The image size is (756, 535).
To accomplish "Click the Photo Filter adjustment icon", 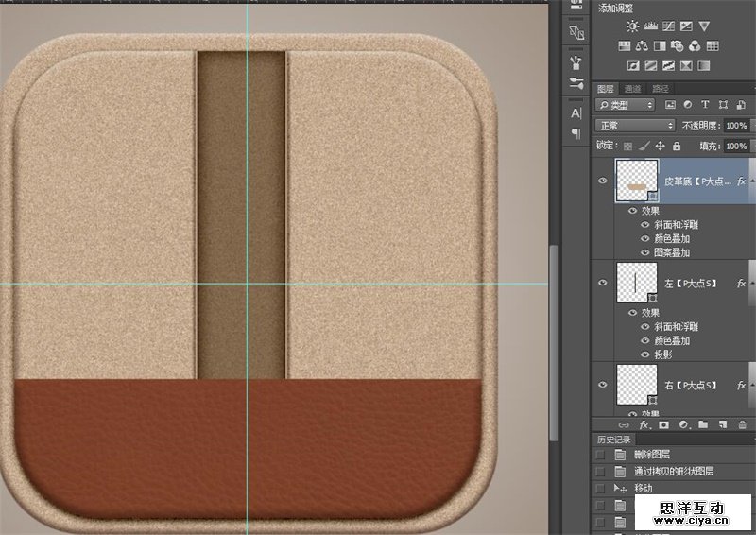I will pyautogui.click(x=678, y=45).
